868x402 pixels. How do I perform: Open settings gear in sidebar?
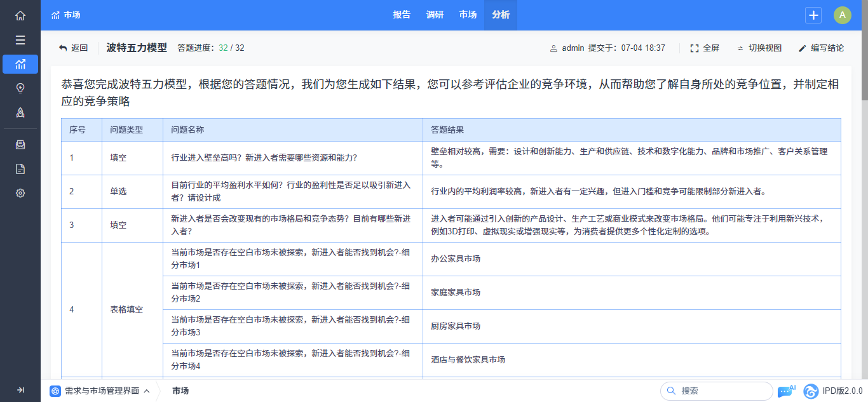(x=20, y=193)
